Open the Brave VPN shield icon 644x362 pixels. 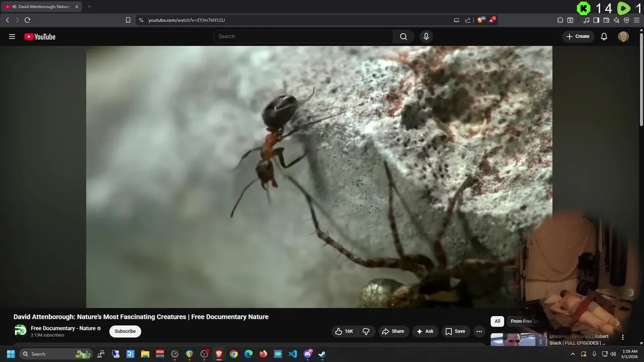coord(626,20)
